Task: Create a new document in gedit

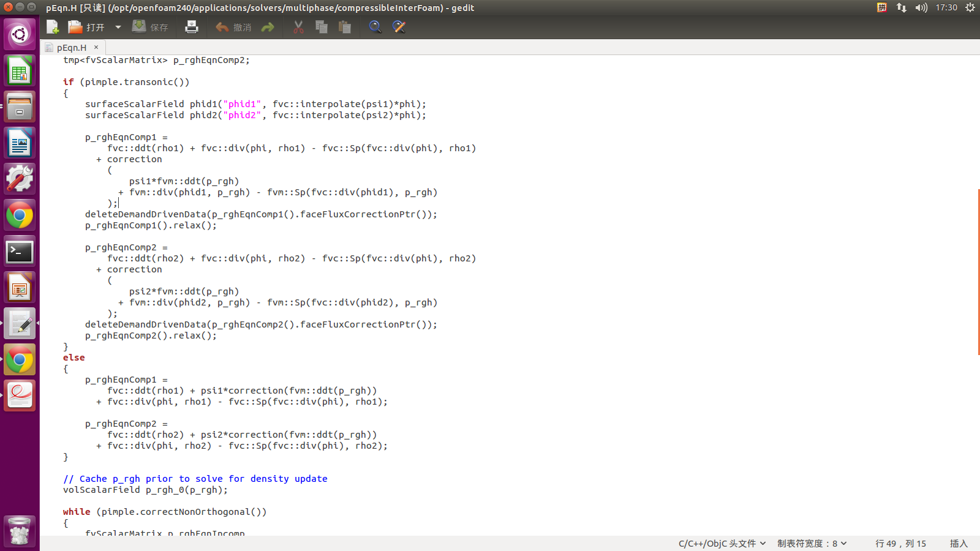Action: [x=53, y=27]
